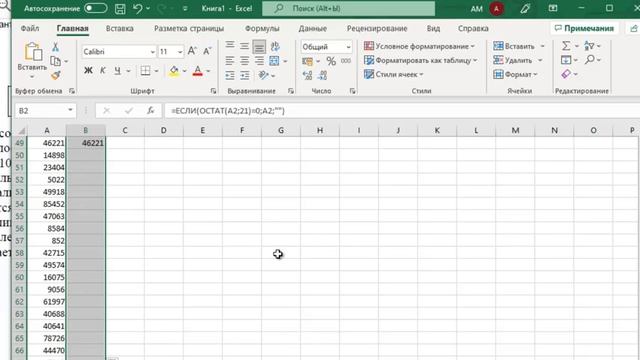Image resolution: width=640 pixels, height=360 pixels.
Task: Click merge and center icon
Action: click(274, 61)
